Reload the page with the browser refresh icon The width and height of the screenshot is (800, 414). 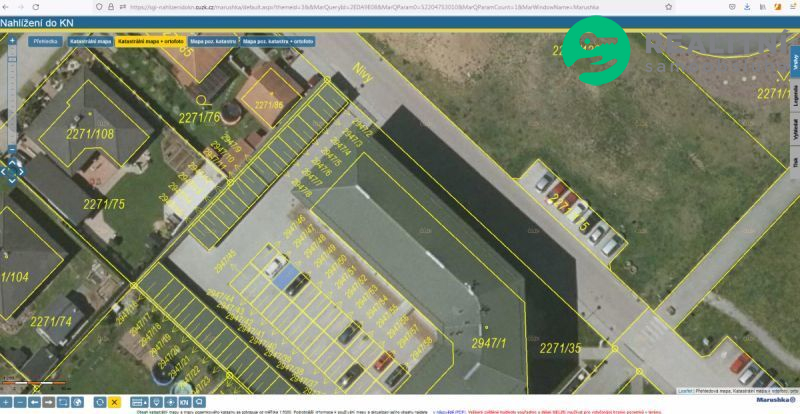point(36,7)
